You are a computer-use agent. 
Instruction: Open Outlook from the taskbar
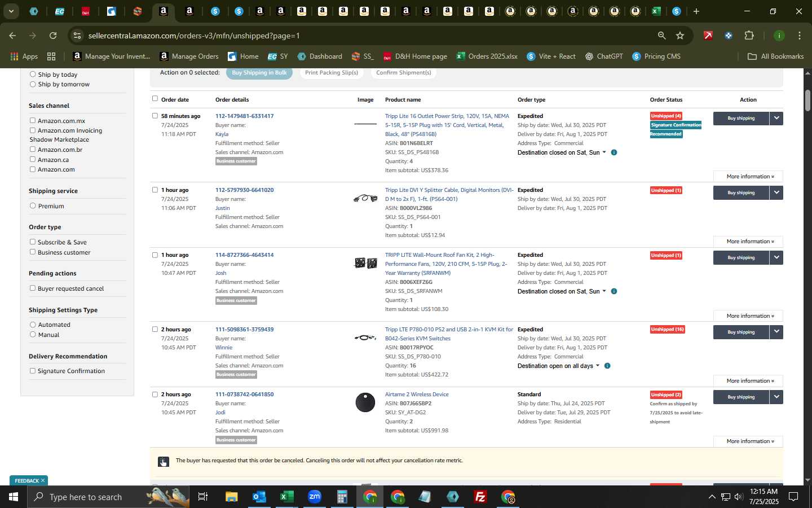coord(259,497)
